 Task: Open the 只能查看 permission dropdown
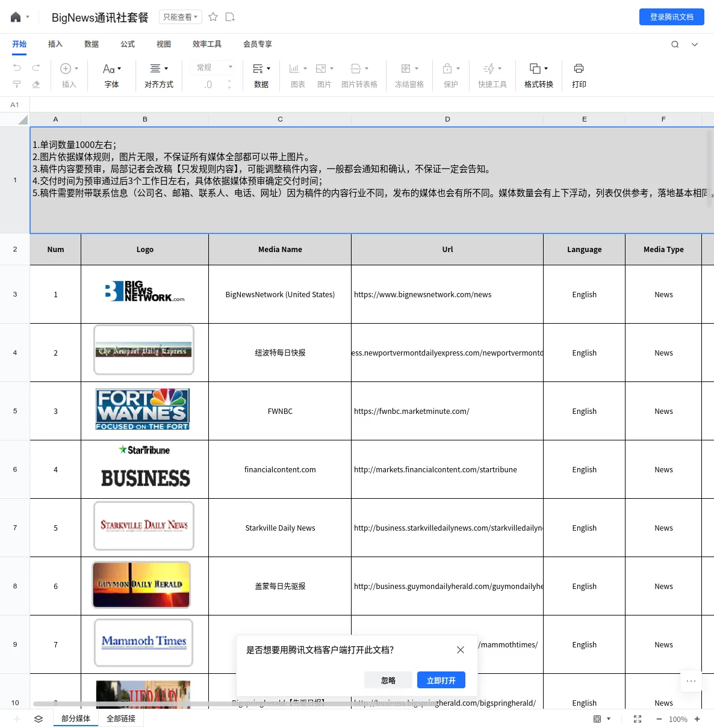point(181,17)
